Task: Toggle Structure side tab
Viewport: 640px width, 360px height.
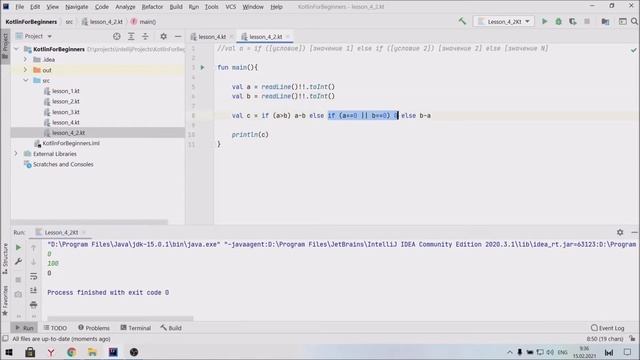Action: pyautogui.click(x=5, y=259)
